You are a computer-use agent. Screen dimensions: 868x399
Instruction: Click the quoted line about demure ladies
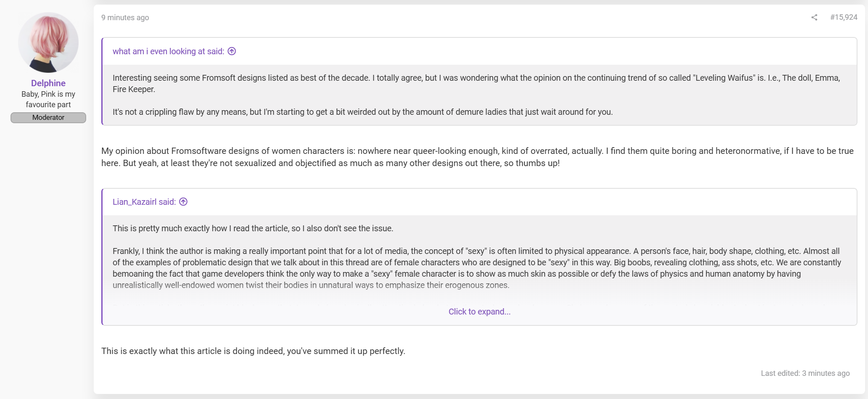(x=363, y=112)
